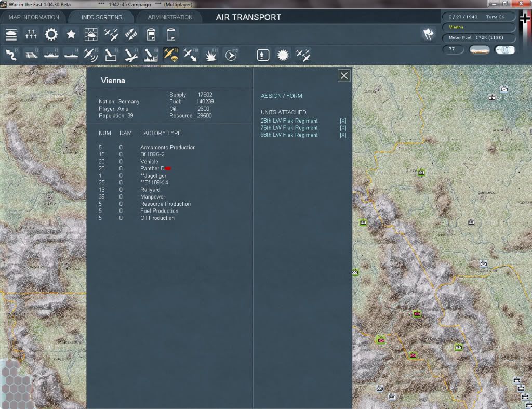Click the F12 end turn arrow icon
Image resolution: width=532 pixels, height=409 pixels.
(x=231, y=55)
